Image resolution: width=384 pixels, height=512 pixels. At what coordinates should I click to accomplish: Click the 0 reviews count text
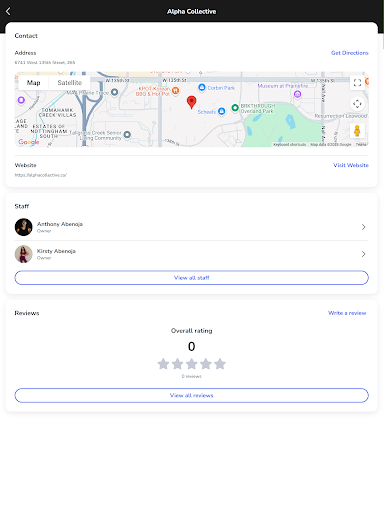192,376
